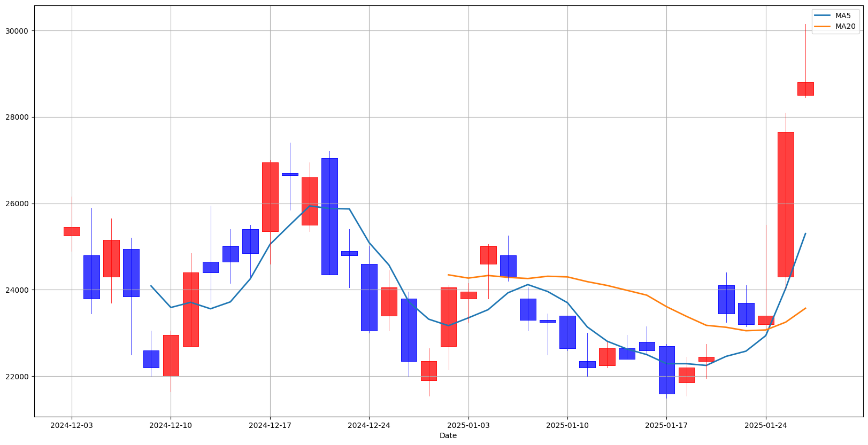Click the MA20 legend label
Image resolution: width=868 pixels, height=445 pixels.
coord(845,27)
